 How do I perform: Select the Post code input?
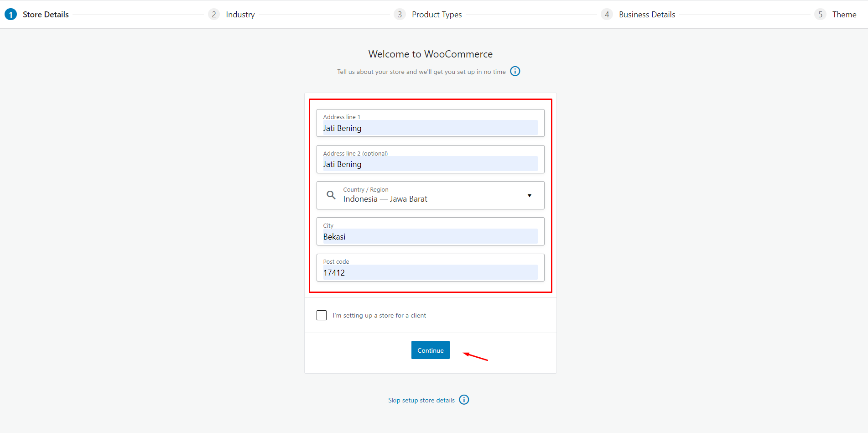click(430, 272)
